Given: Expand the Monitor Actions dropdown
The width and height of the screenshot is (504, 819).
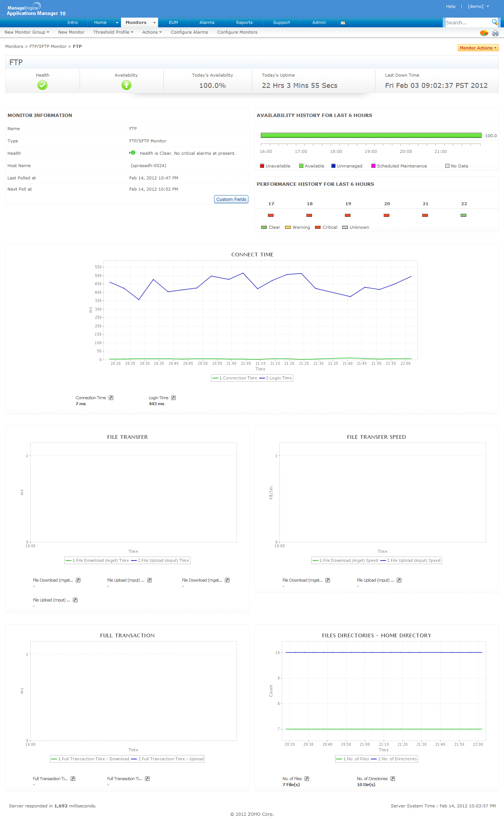Looking at the screenshot, I should pos(478,48).
